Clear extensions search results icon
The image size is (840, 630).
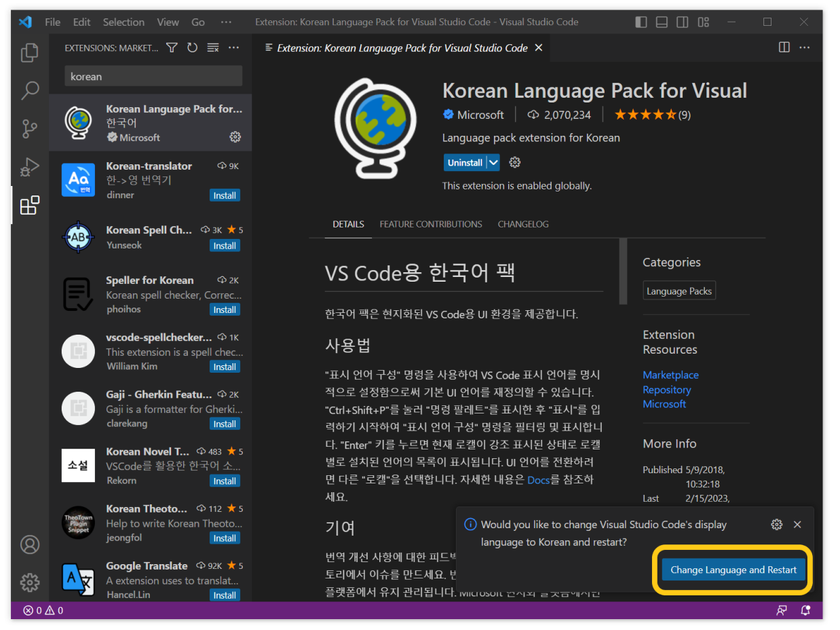(213, 48)
